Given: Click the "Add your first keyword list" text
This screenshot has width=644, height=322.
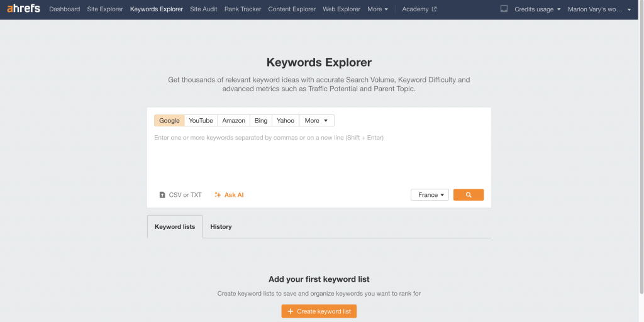Looking at the screenshot, I should pyautogui.click(x=319, y=279).
